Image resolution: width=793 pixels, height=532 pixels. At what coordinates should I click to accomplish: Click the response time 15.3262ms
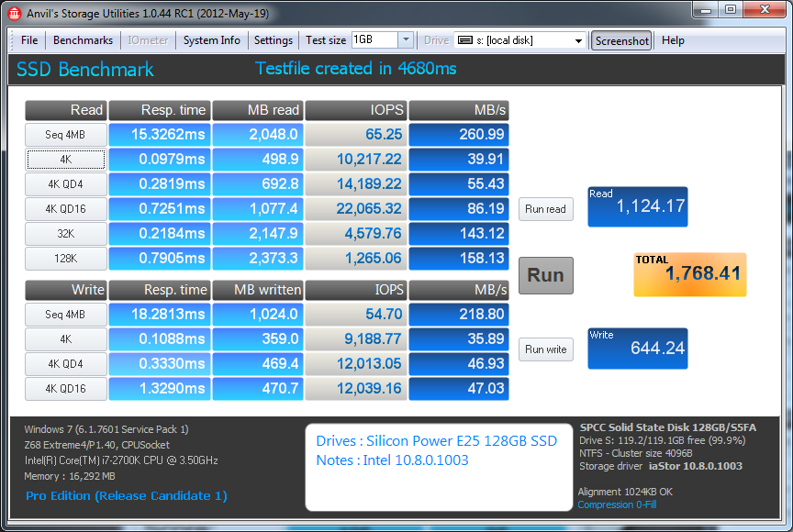click(160, 135)
